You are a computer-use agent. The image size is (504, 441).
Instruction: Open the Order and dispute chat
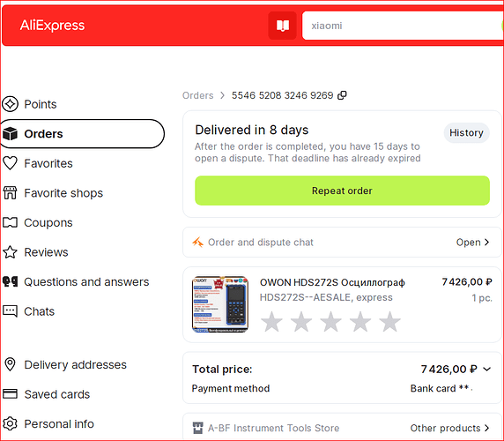point(342,243)
